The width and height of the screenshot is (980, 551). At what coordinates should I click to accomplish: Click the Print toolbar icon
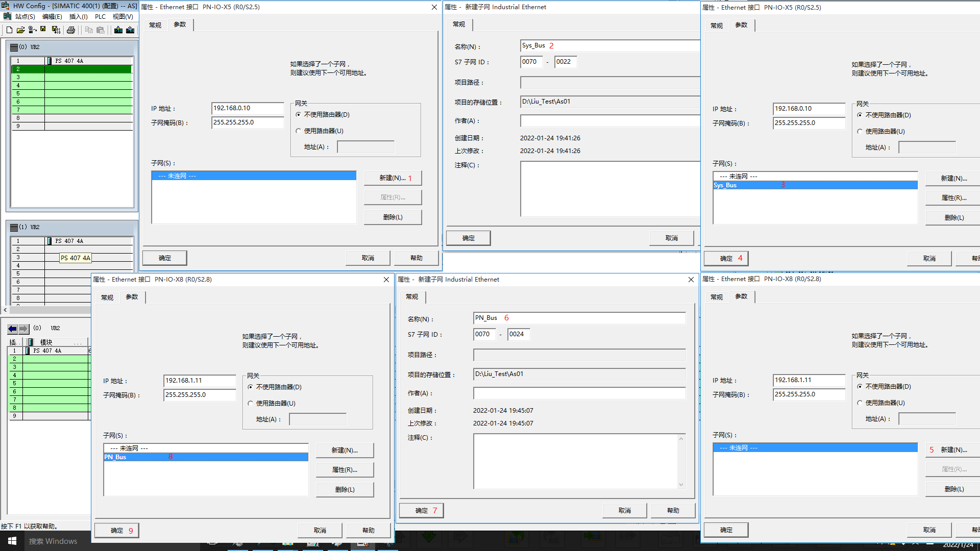click(x=71, y=30)
